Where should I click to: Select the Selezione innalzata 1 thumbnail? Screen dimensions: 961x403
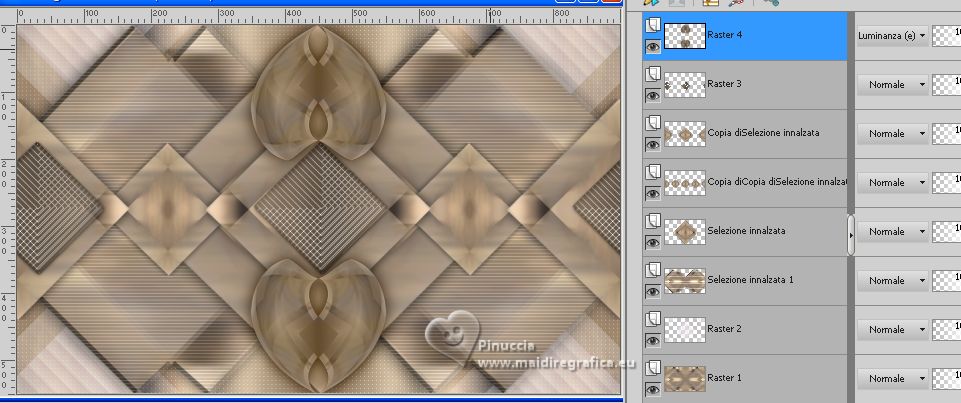pos(685,281)
